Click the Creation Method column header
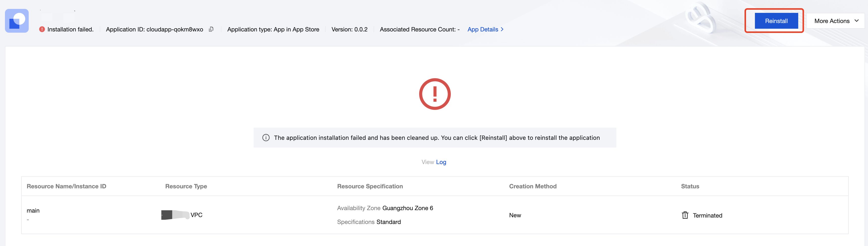 pyautogui.click(x=533, y=186)
